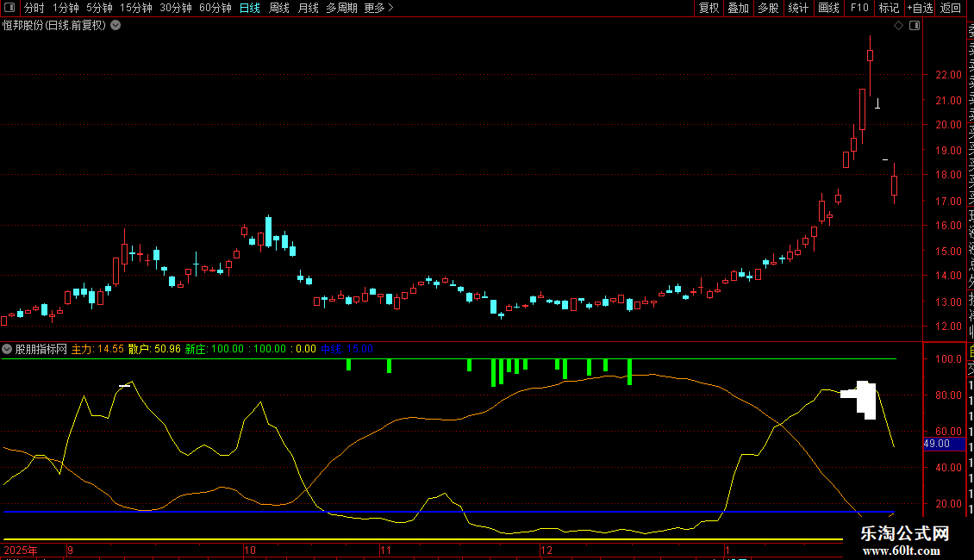Select the 60分钟 period tab

[215, 8]
